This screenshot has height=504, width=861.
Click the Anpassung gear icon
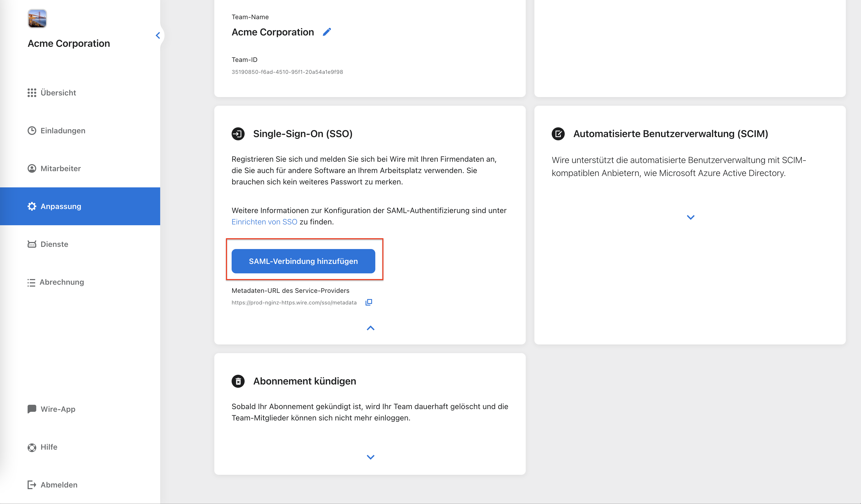pyautogui.click(x=32, y=206)
